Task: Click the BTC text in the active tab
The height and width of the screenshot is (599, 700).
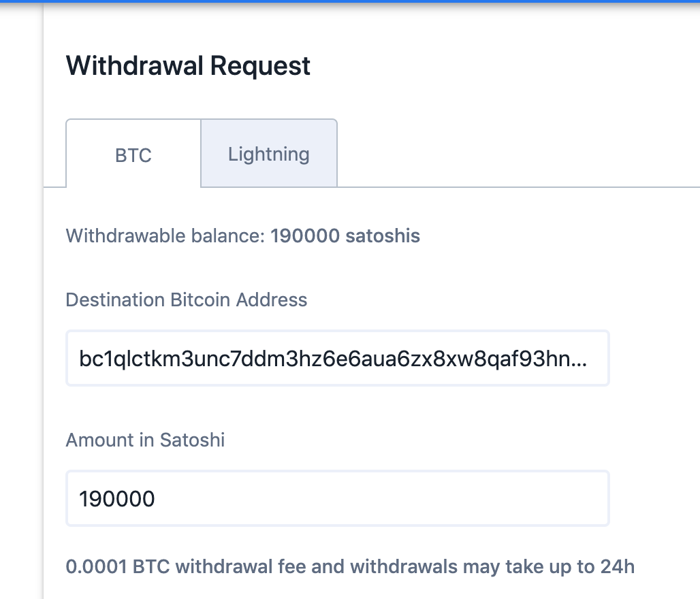Action: [133, 155]
